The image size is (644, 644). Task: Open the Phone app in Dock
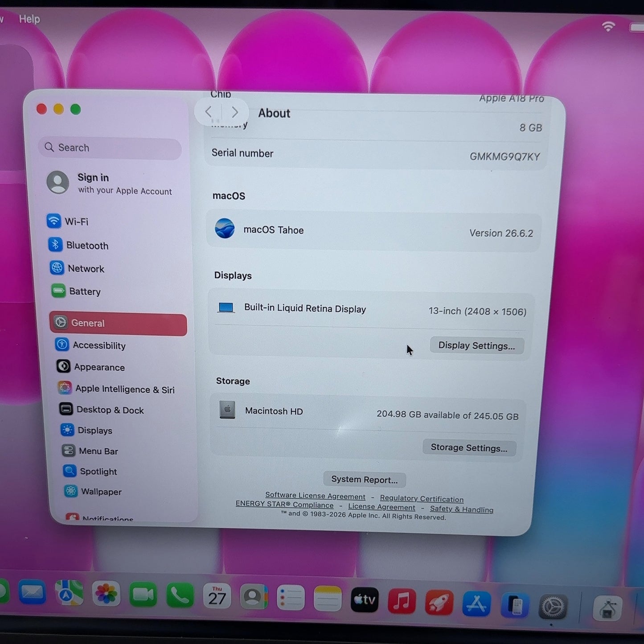click(x=180, y=596)
